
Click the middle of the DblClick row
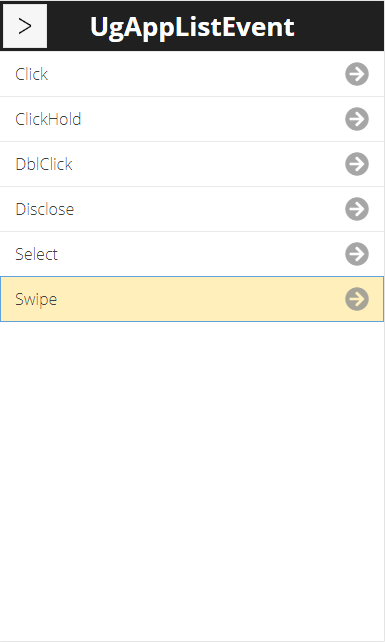(x=192, y=164)
